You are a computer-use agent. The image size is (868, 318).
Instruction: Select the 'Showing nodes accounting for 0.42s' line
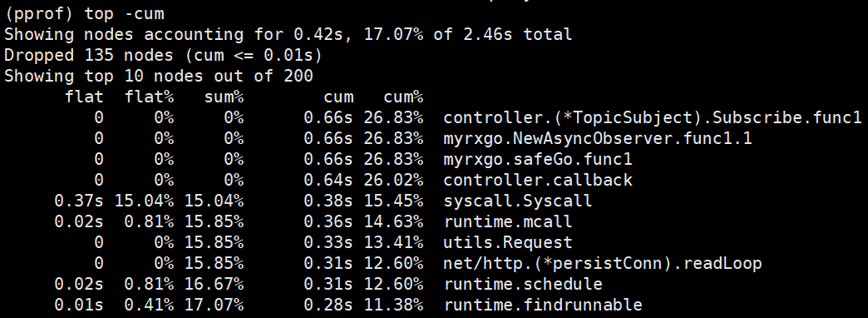[288, 34]
